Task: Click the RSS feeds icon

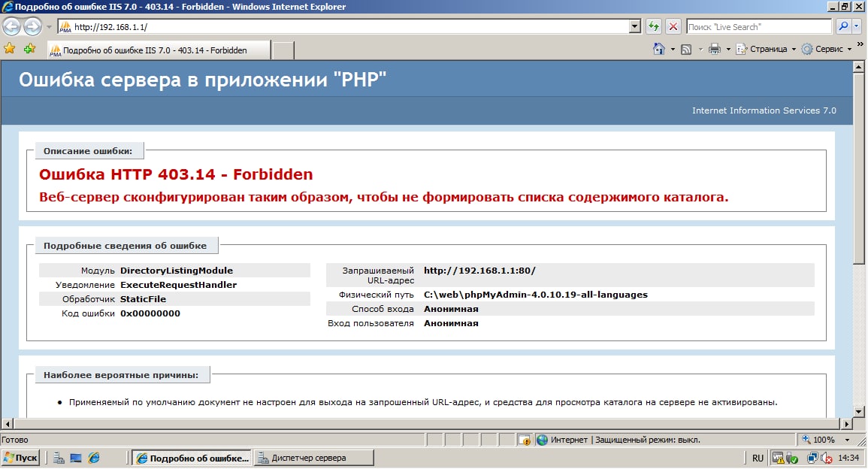Action: [686, 50]
